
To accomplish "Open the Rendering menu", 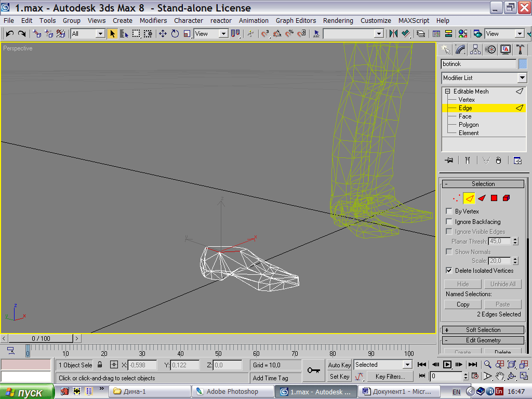I will [x=338, y=21].
